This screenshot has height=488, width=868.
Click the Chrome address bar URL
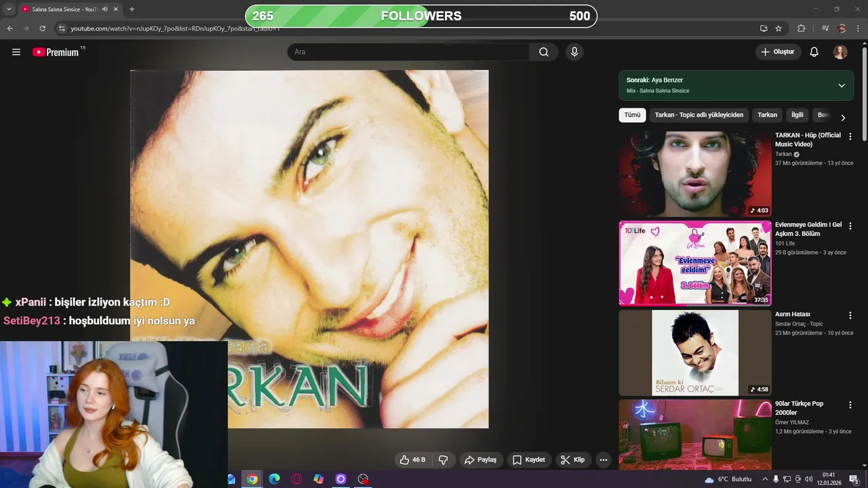(x=175, y=28)
